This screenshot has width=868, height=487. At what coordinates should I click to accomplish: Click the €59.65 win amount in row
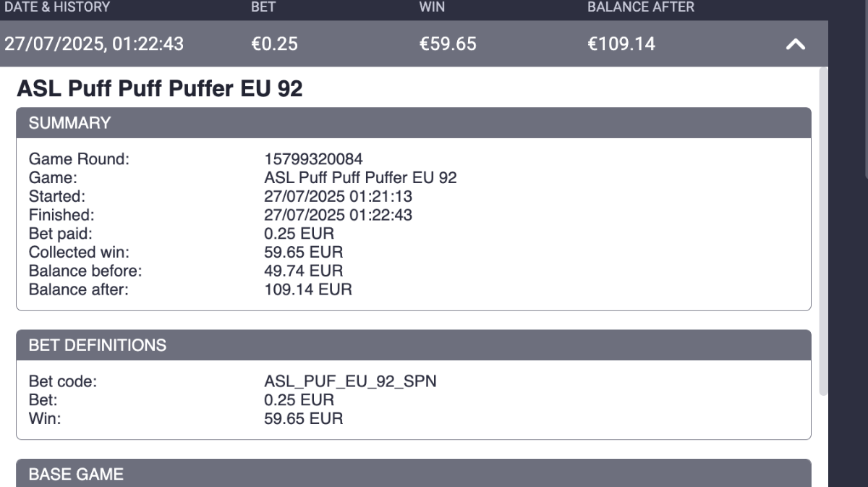pyautogui.click(x=448, y=44)
